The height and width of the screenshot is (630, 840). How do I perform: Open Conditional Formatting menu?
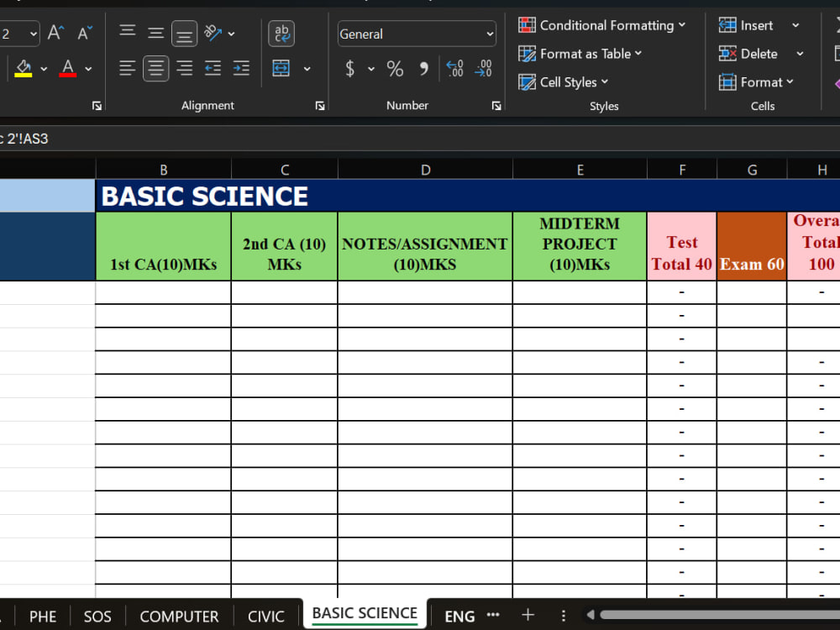601,25
